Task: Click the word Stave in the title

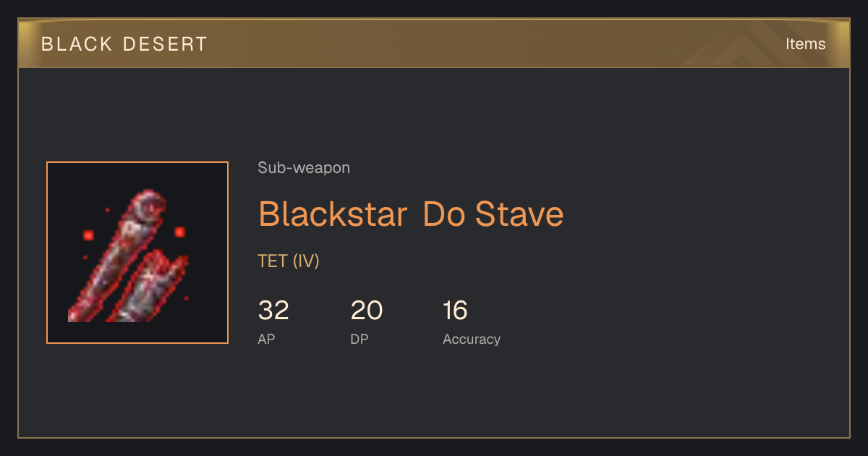Action: coord(519,214)
